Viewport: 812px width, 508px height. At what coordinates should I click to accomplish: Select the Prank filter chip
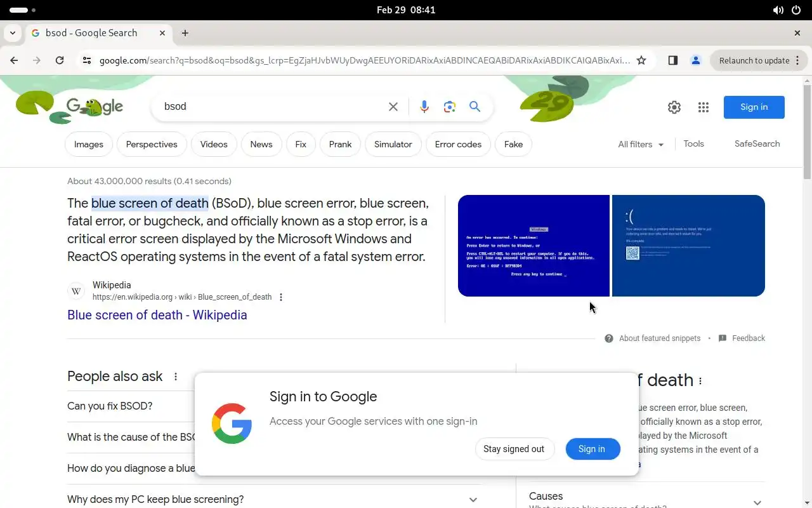[340, 144]
